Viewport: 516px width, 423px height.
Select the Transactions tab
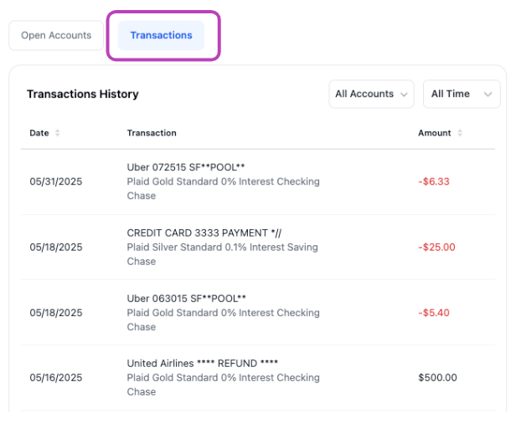[161, 35]
